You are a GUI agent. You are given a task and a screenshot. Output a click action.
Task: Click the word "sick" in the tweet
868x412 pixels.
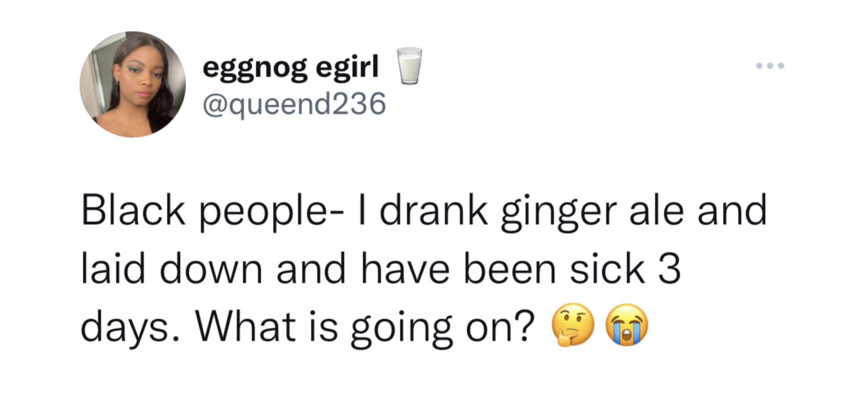[x=607, y=268]
